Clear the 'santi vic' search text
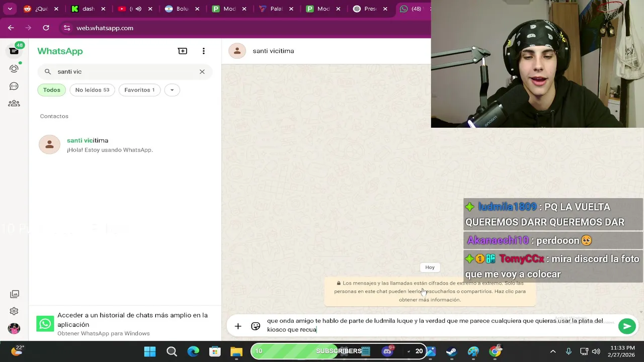Screen dimensions: 644x362 click(x=202, y=71)
